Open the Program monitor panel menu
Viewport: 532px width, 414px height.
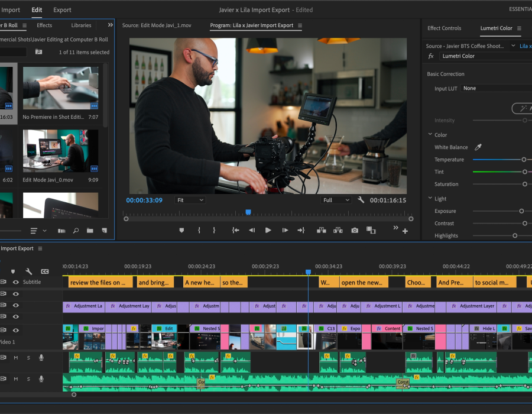pyautogui.click(x=300, y=25)
